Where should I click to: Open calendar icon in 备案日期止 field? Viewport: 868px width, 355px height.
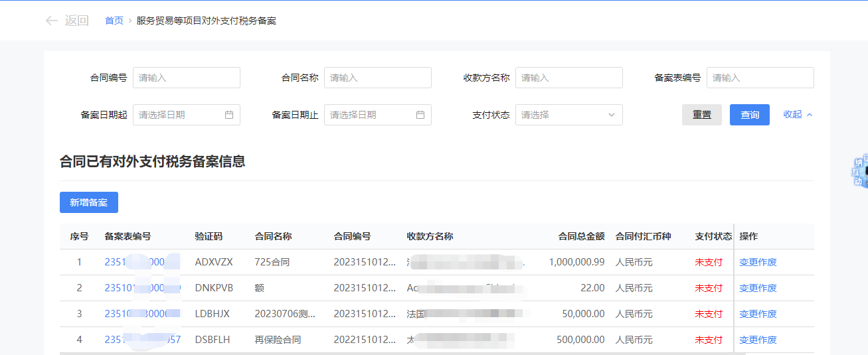(x=420, y=115)
